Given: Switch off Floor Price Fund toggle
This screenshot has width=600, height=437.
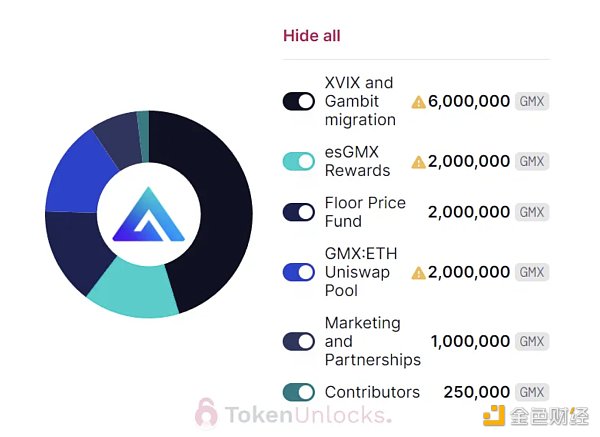Looking at the screenshot, I should 299,212.
